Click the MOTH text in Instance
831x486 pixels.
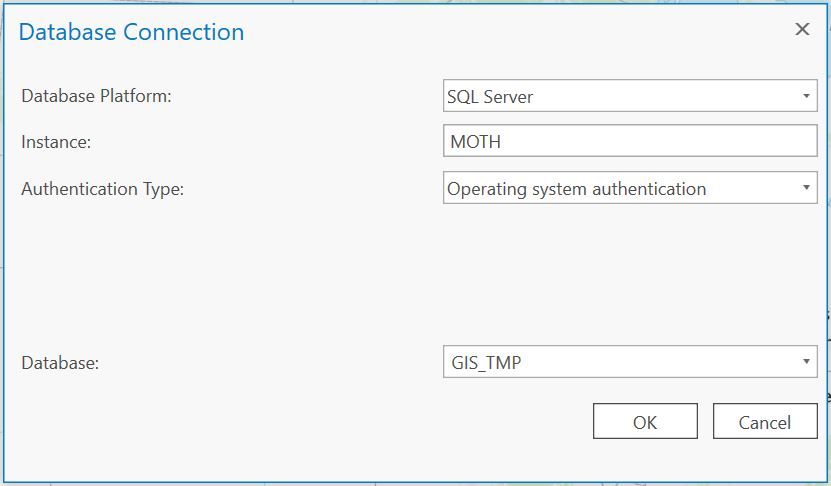[x=475, y=142]
